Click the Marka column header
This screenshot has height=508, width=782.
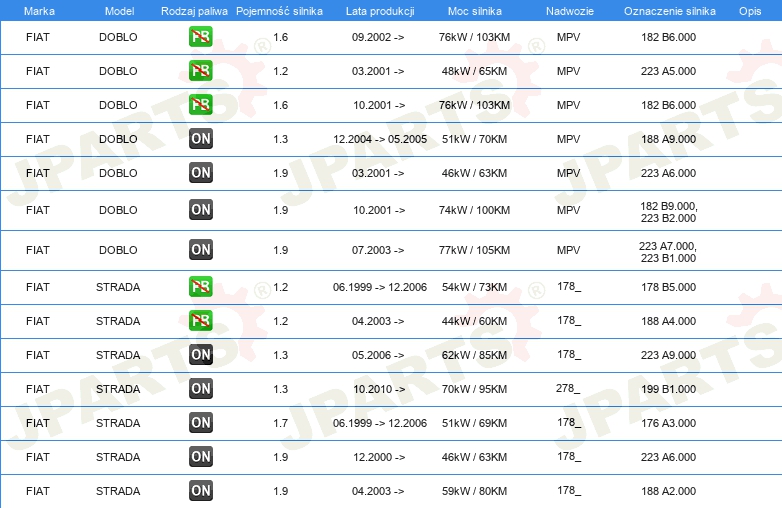pyautogui.click(x=39, y=11)
